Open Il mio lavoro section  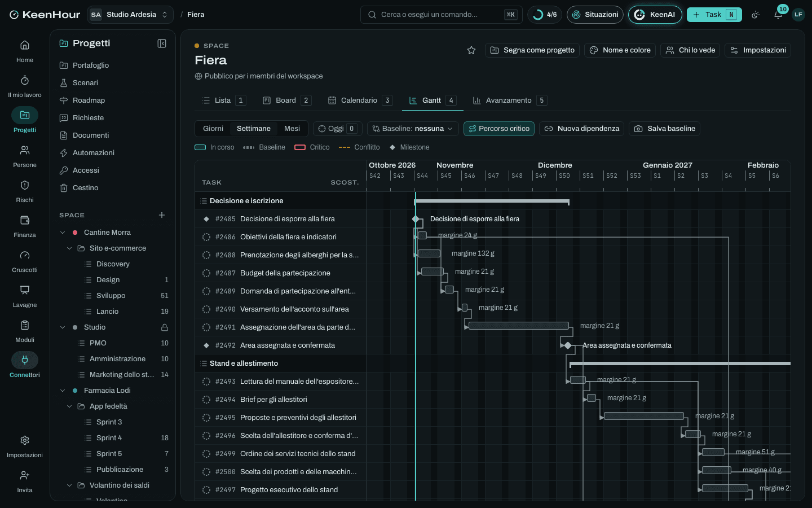[25, 86]
